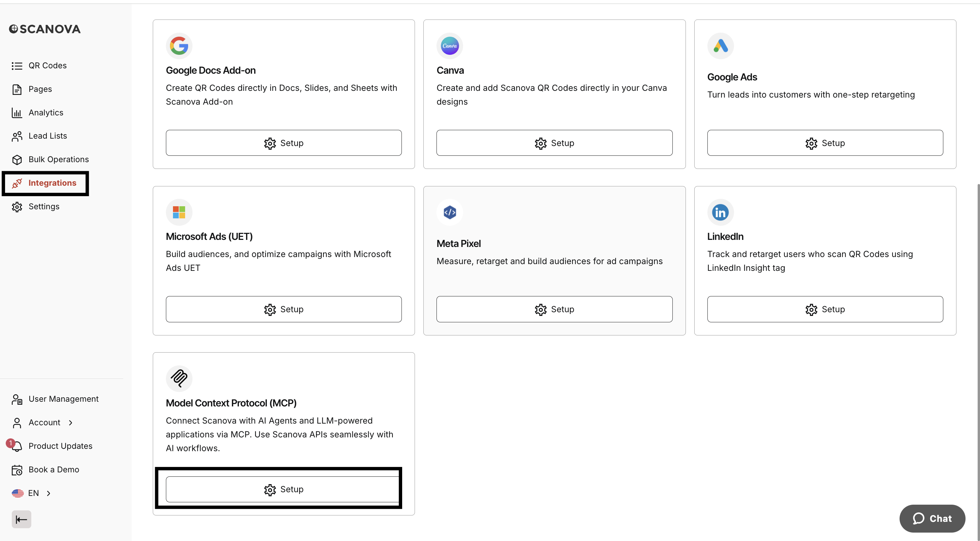
Task: Expand the EN language chevron
Action: click(49, 494)
